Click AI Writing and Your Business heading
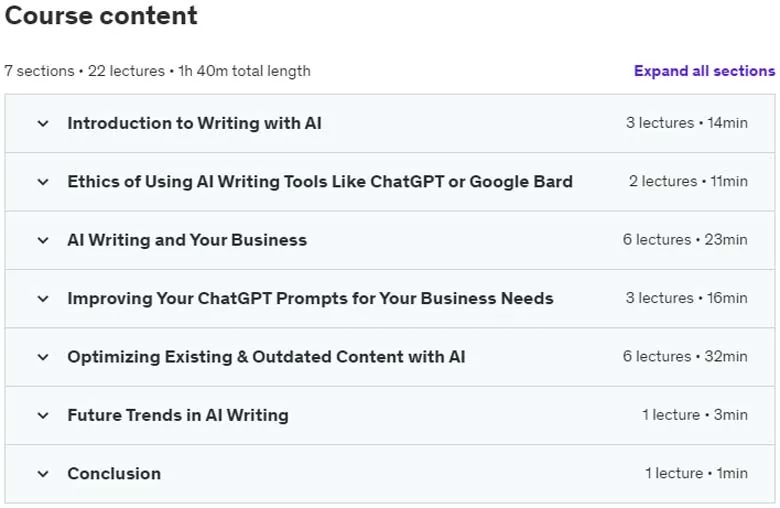 (187, 240)
